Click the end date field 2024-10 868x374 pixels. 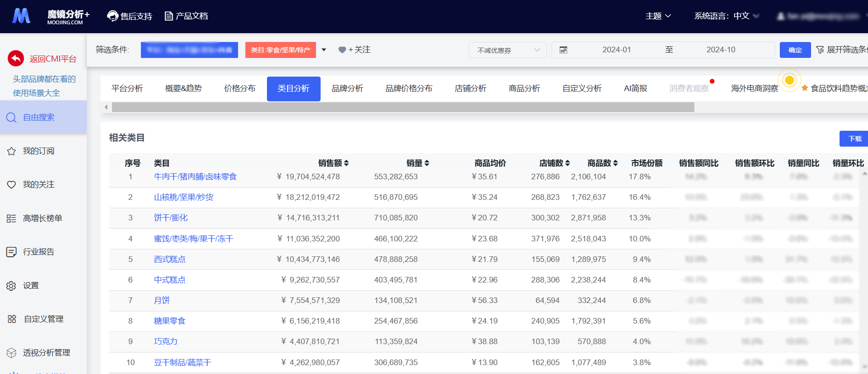point(721,49)
